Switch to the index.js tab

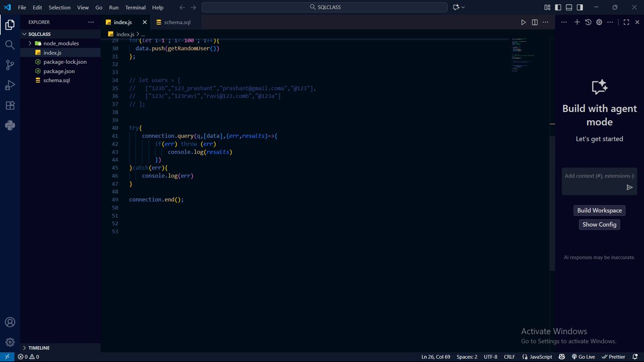[x=126, y=23]
